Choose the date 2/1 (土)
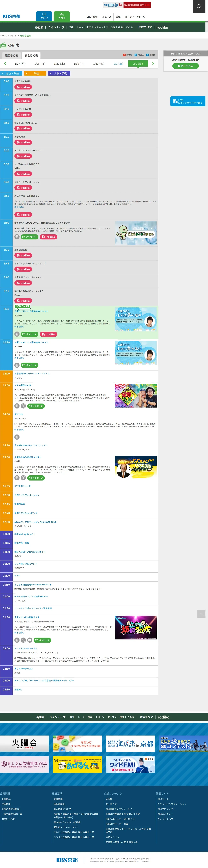The width and height of the screenshot is (208, 868). click(118, 64)
